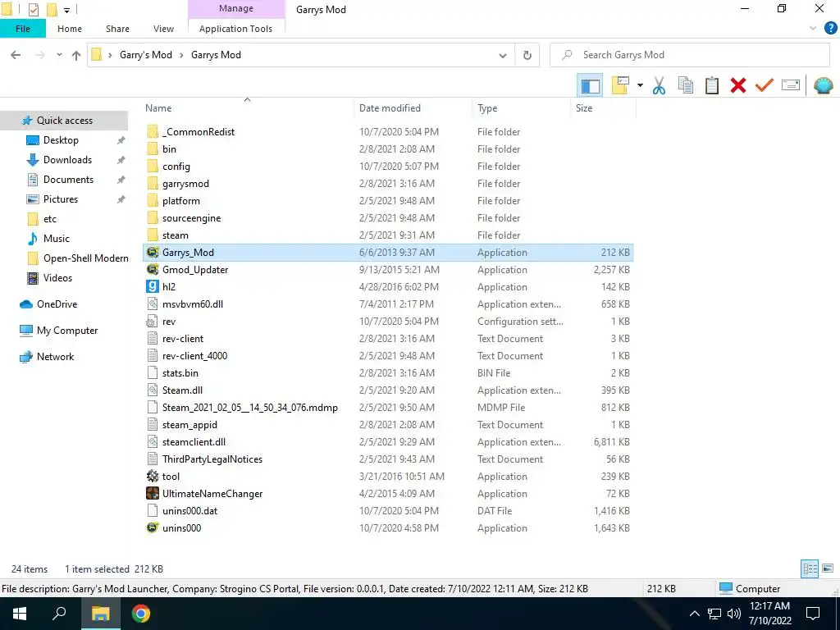Open the address bar history dropdown
The width and height of the screenshot is (840, 630).
(503, 55)
